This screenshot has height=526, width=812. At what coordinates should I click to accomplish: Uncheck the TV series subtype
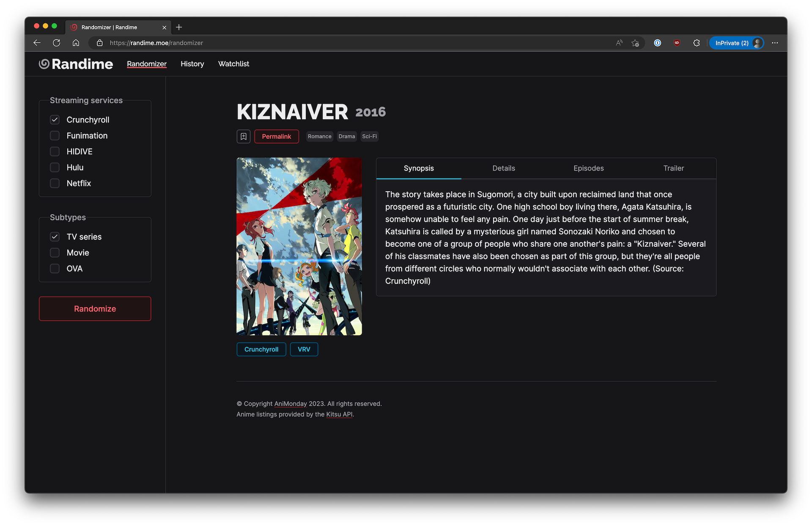pos(55,237)
